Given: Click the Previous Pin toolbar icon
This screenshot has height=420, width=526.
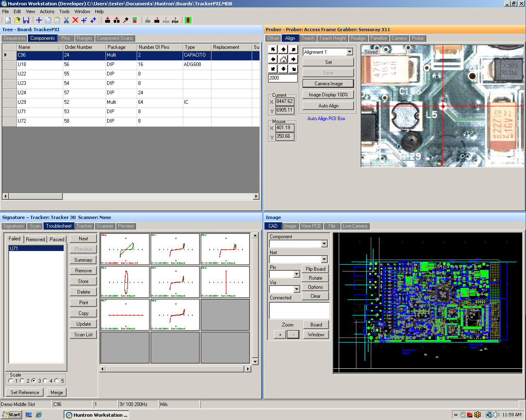Looking at the screenshot, I should click(166, 20).
